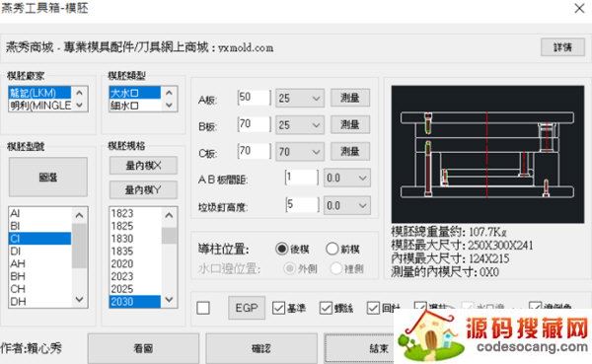This screenshot has width=592, height=364.
Task: Click the 垃圾釘高度 input field
Action: coord(302,205)
